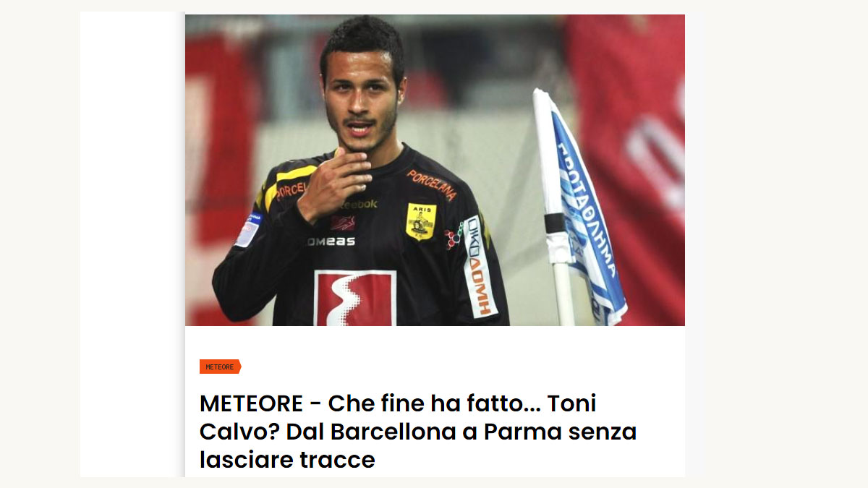Click the player's face in the photo
Viewport: 868px width, 488px height.
tap(359, 107)
